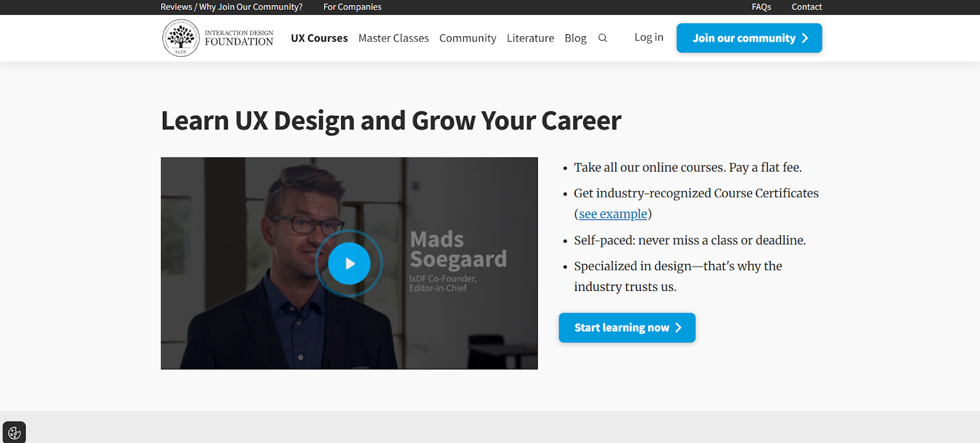Open the UX Courses menu
The image size is (980, 443).
[319, 38]
